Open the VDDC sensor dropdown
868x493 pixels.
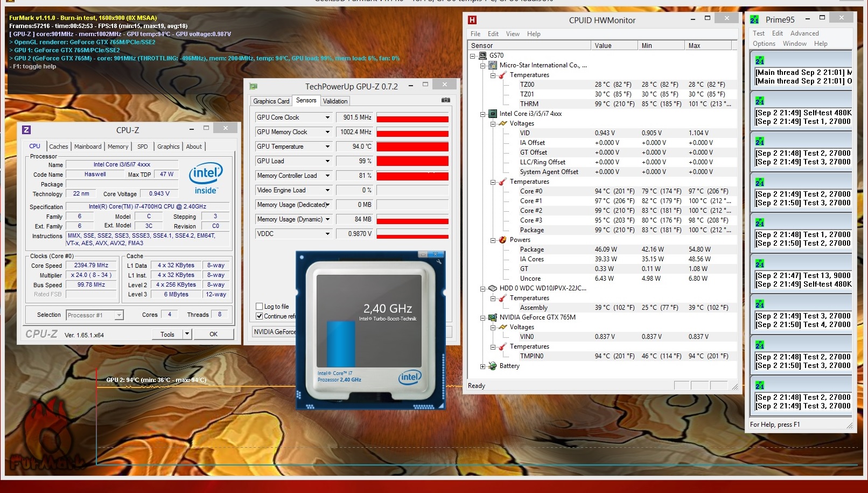(327, 234)
